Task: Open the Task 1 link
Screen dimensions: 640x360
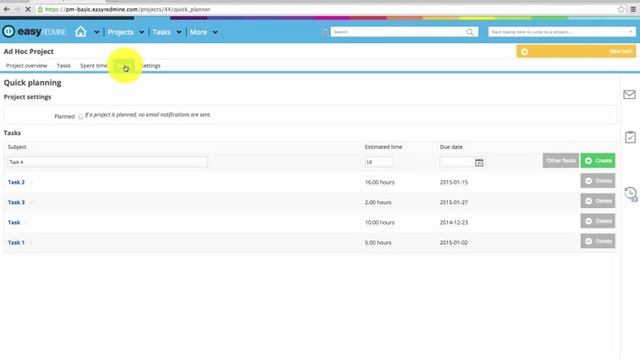Action: point(16,242)
